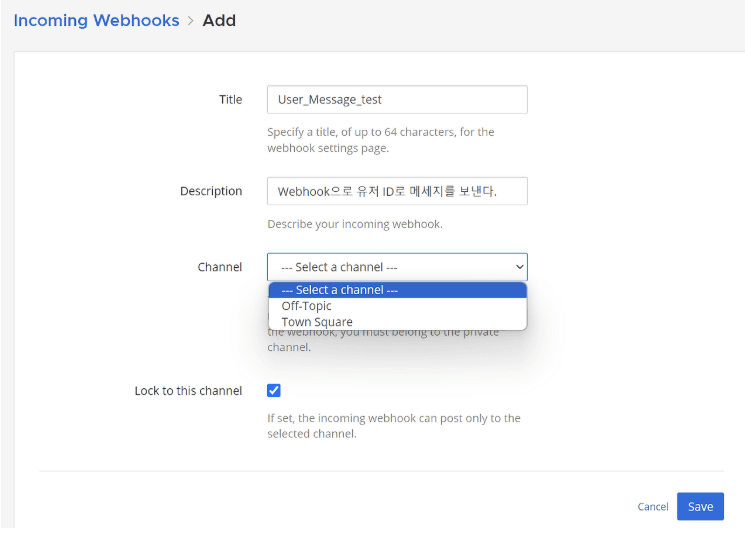745x535 pixels.
Task: Click the Description field label
Action: pos(211,191)
